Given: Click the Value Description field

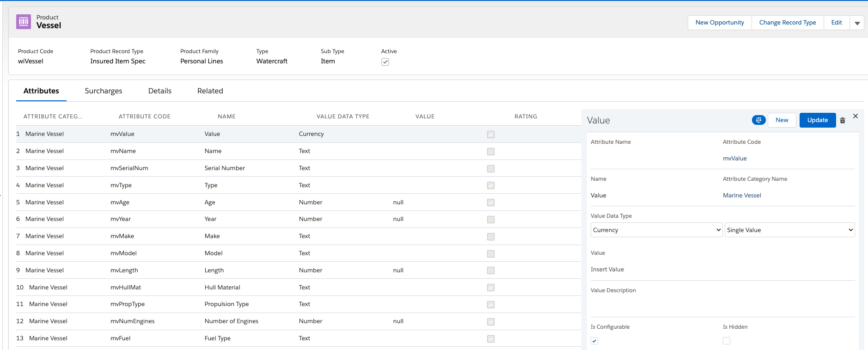Looking at the screenshot, I should pos(722,306).
